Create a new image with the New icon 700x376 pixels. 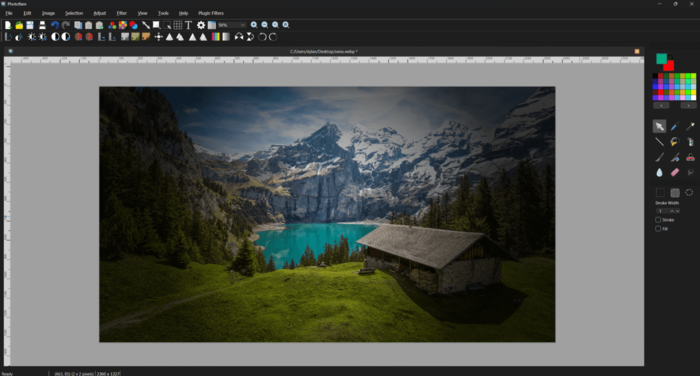[8, 25]
